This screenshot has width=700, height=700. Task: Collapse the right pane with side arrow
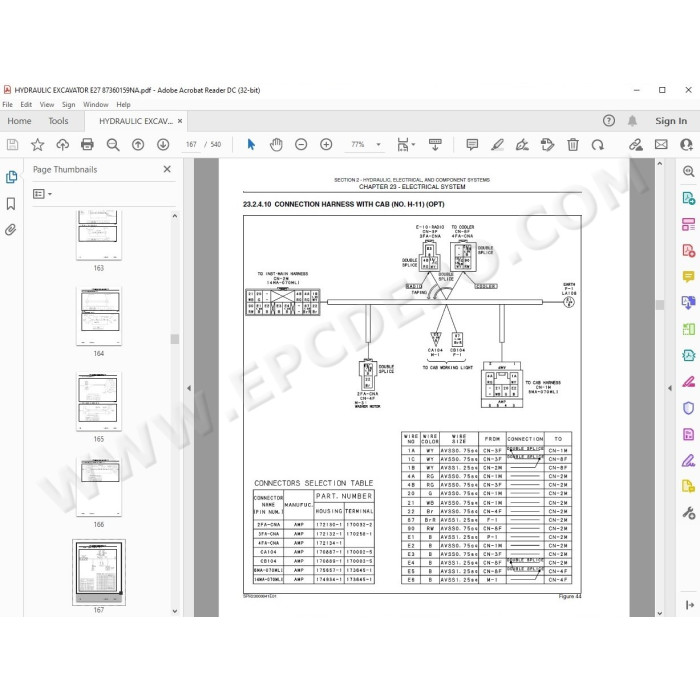click(670, 388)
